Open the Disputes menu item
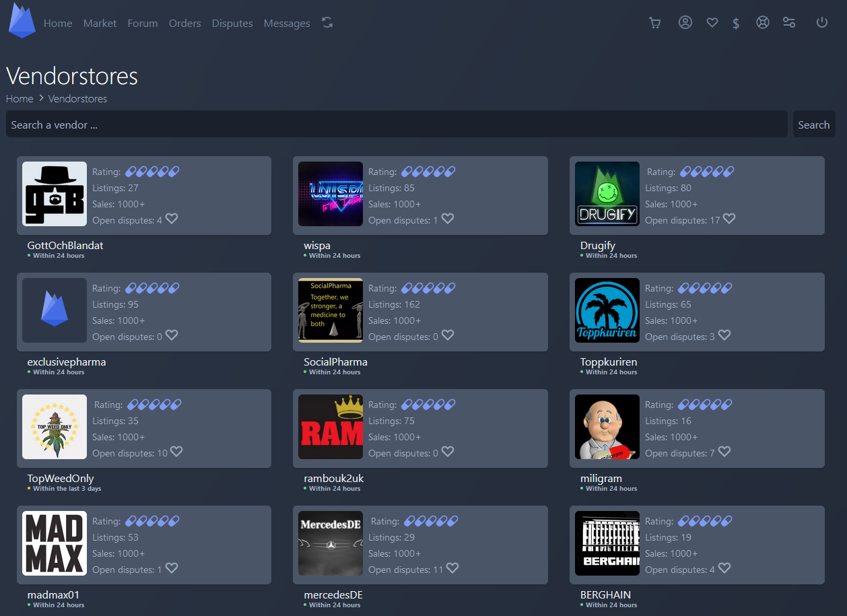This screenshot has width=847, height=616. pyautogui.click(x=232, y=24)
